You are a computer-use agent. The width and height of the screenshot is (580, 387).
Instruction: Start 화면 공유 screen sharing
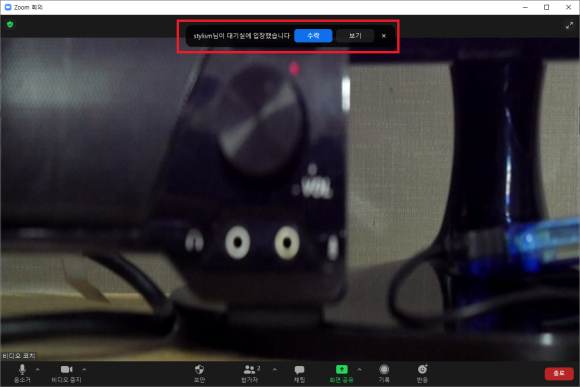341,373
